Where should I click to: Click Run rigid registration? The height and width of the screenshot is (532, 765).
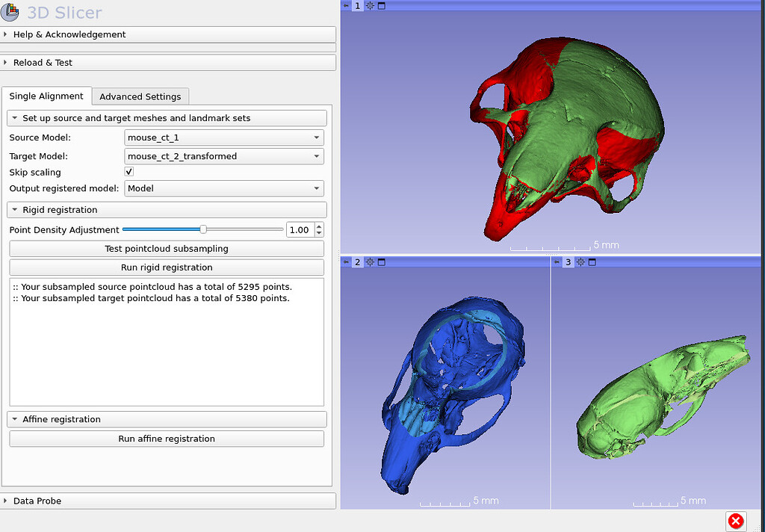(x=166, y=267)
